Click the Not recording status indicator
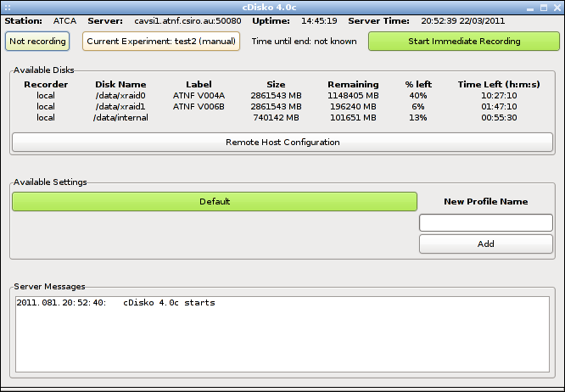 click(37, 41)
